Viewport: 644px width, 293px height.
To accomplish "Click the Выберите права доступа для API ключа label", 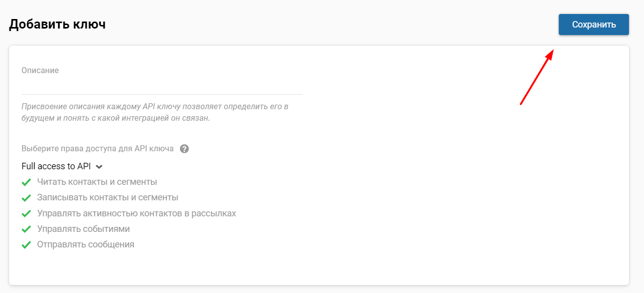I will (98, 149).
